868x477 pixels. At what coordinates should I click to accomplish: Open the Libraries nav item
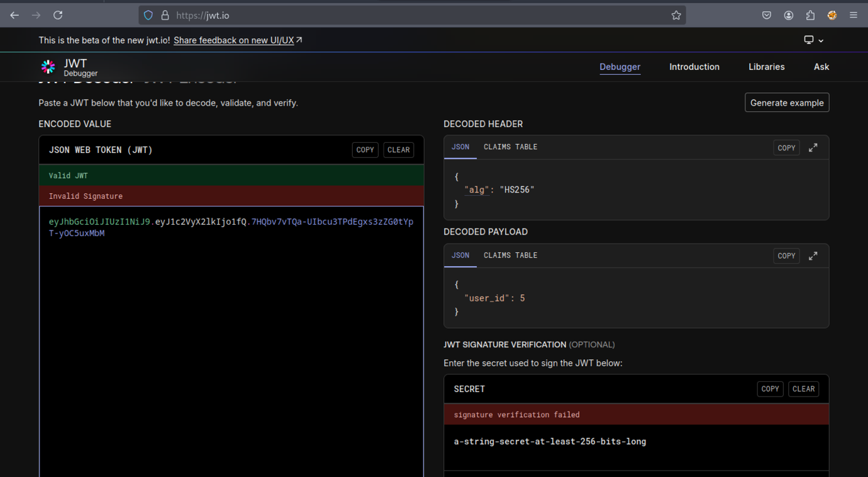tap(766, 67)
